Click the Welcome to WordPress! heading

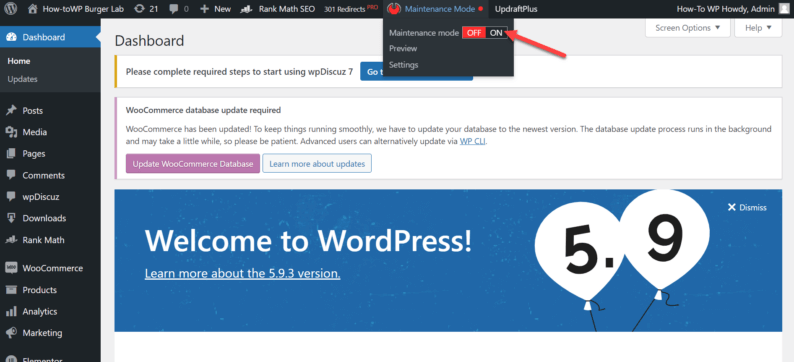(x=308, y=240)
